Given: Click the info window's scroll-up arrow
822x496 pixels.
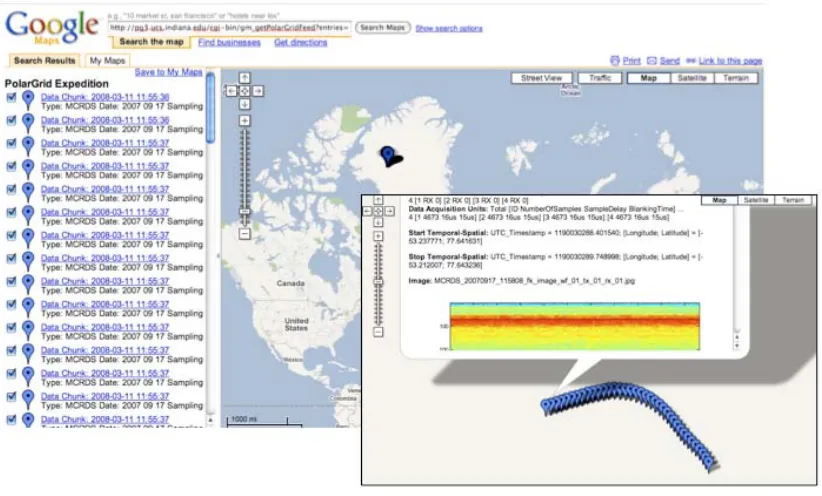Looking at the screenshot, I should point(737,337).
